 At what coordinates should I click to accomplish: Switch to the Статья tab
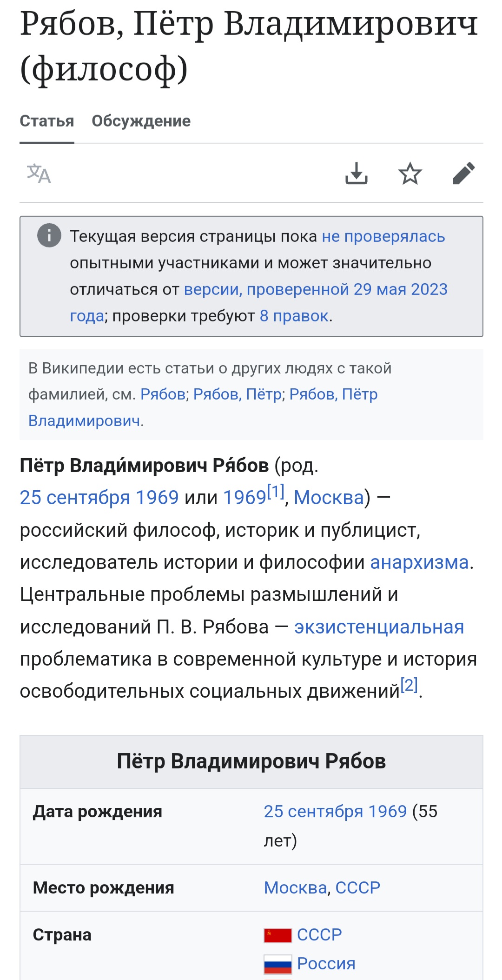tap(47, 121)
